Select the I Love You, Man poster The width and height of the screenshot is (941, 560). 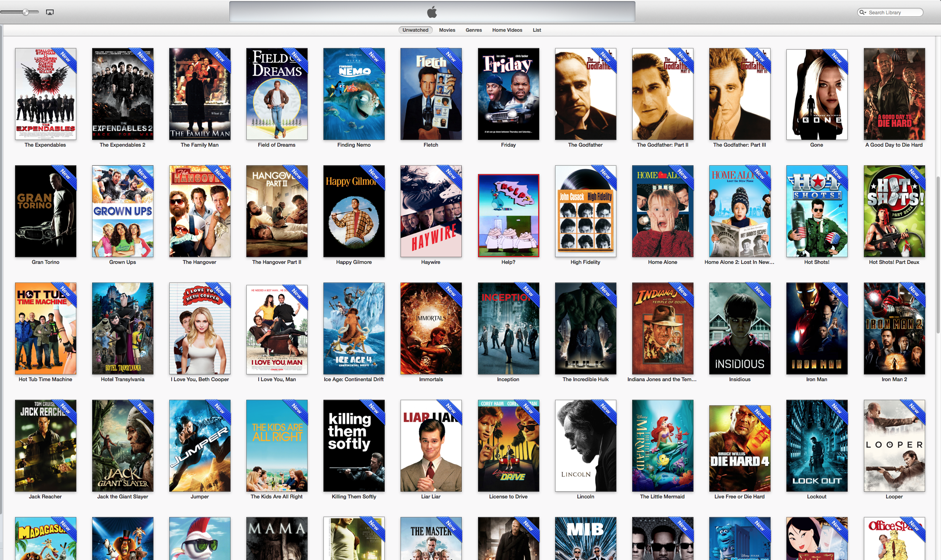(277, 329)
